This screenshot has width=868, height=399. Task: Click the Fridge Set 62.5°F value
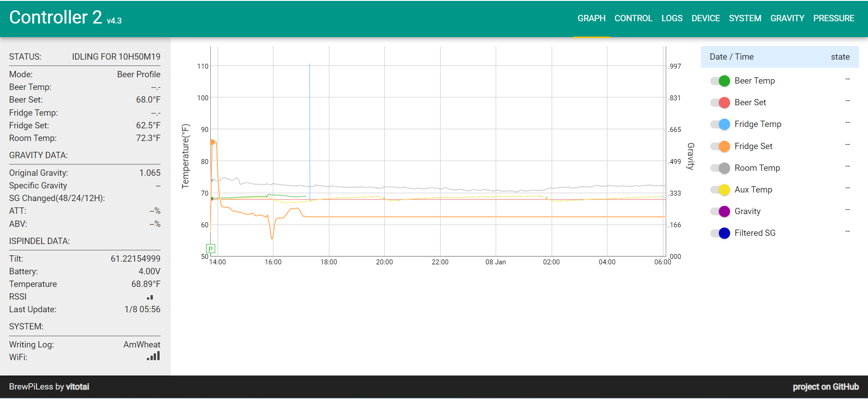[148, 126]
